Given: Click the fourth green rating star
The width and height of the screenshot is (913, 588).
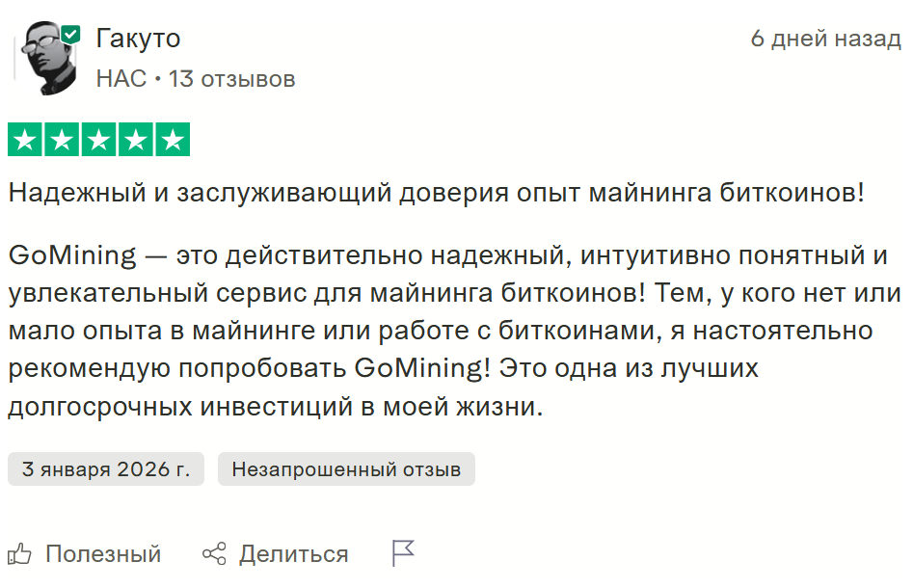Looking at the screenshot, I should 135,141.
